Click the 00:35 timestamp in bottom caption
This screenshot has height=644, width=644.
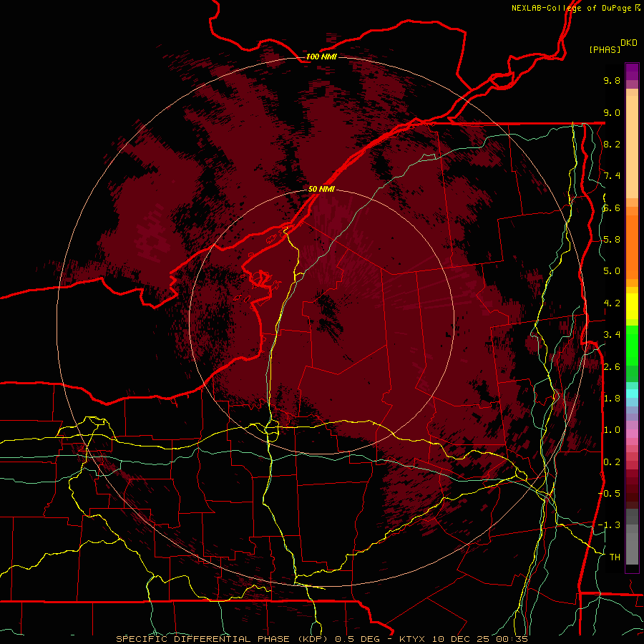[512, 639]
